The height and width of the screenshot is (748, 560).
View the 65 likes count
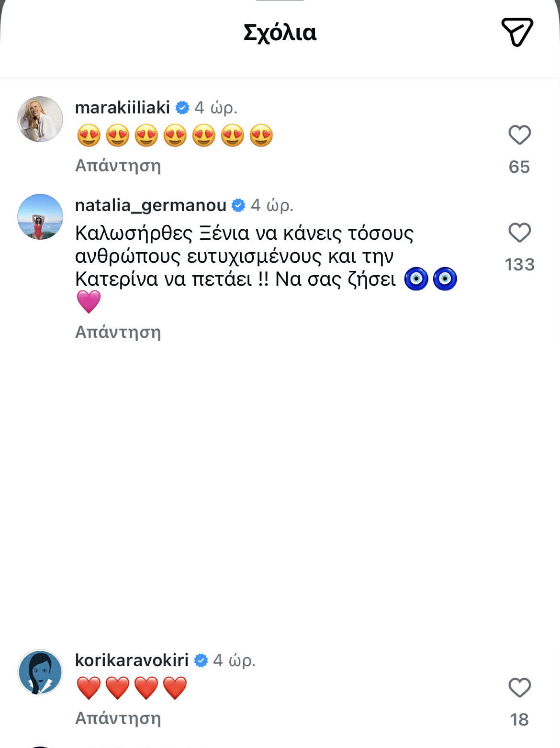click(519, 167)
